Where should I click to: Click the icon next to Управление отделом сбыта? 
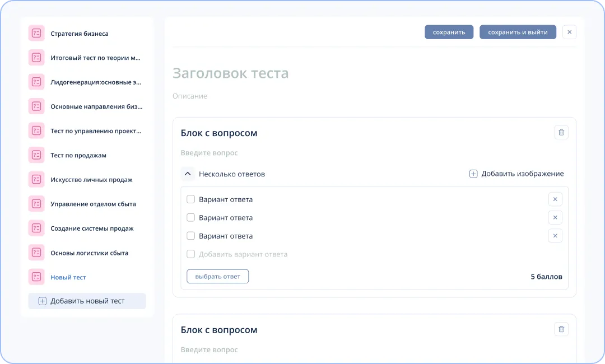pos(36,204)
